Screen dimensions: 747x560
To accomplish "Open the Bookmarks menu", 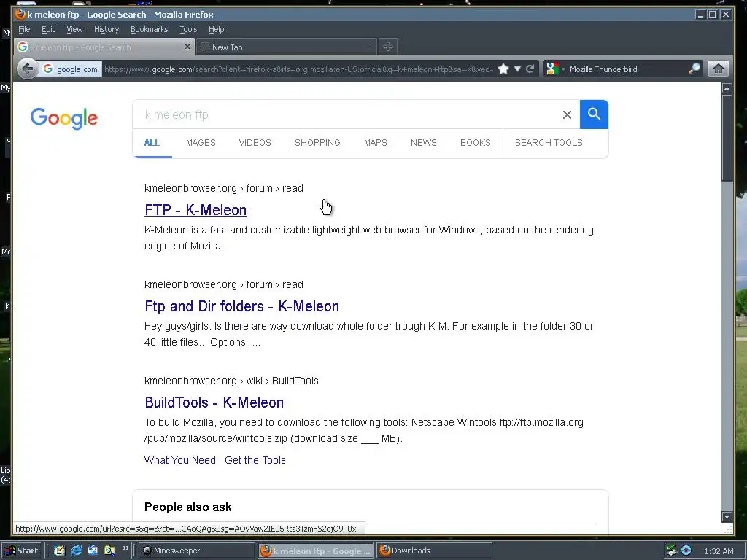I will [149, 29].
